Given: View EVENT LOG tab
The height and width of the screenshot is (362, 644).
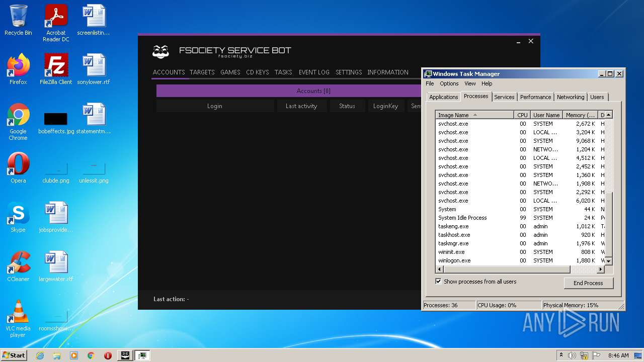Looking at the screenshot, I should [x=314, y=72].
